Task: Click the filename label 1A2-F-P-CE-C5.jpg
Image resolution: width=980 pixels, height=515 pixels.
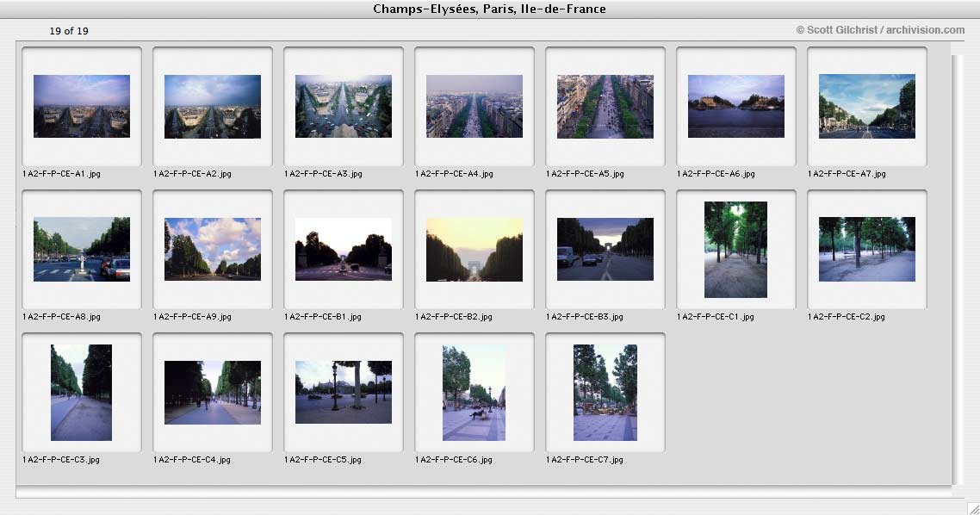Action: click(323, 459)
